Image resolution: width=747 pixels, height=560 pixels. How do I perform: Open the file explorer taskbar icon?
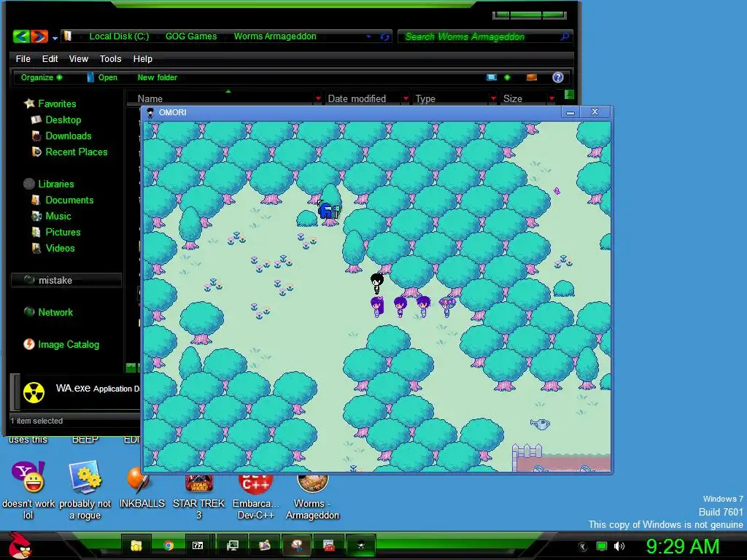coord(136,545)
